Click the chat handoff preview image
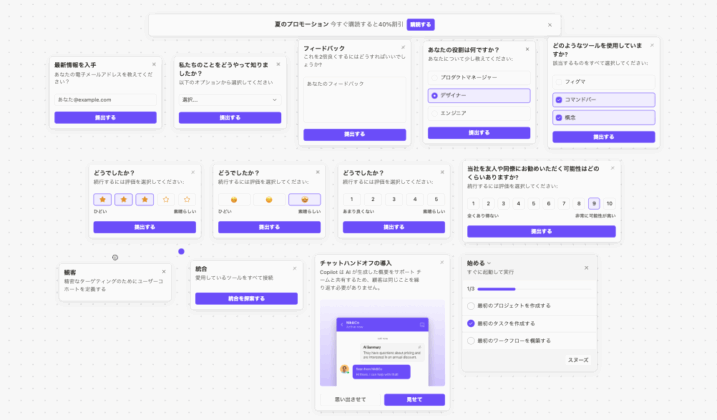Viewport: 717px width, 420px height. [x=382, y=343]
